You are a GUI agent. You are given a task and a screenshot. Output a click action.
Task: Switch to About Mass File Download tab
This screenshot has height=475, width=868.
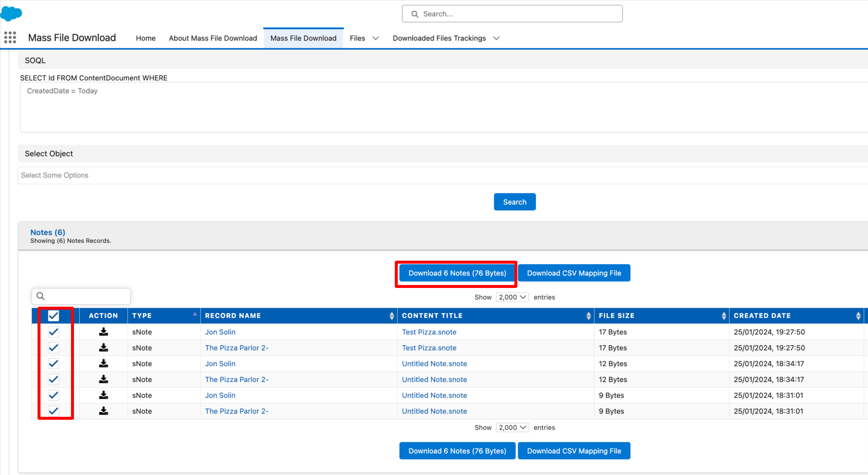[x=213, y=38]
